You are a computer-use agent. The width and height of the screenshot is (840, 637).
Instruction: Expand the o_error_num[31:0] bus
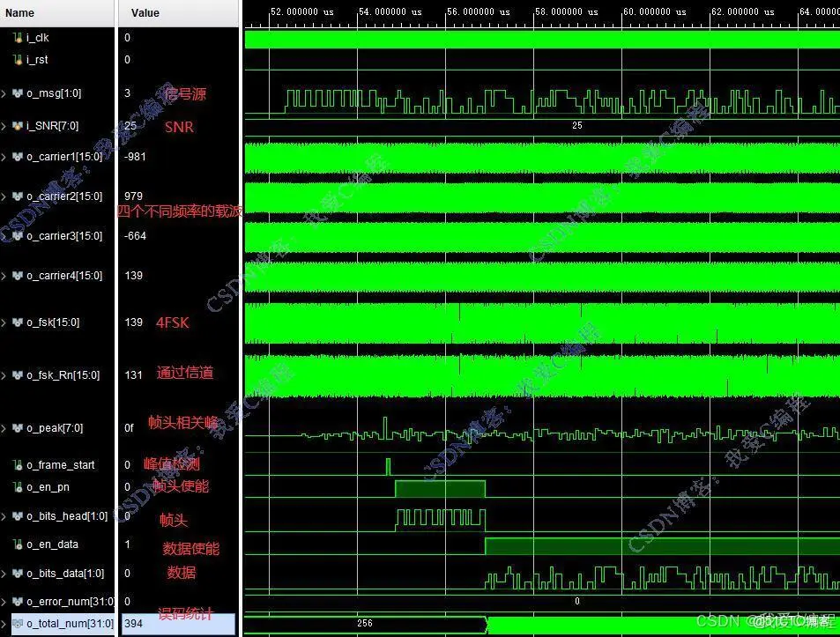click(4, 602)
